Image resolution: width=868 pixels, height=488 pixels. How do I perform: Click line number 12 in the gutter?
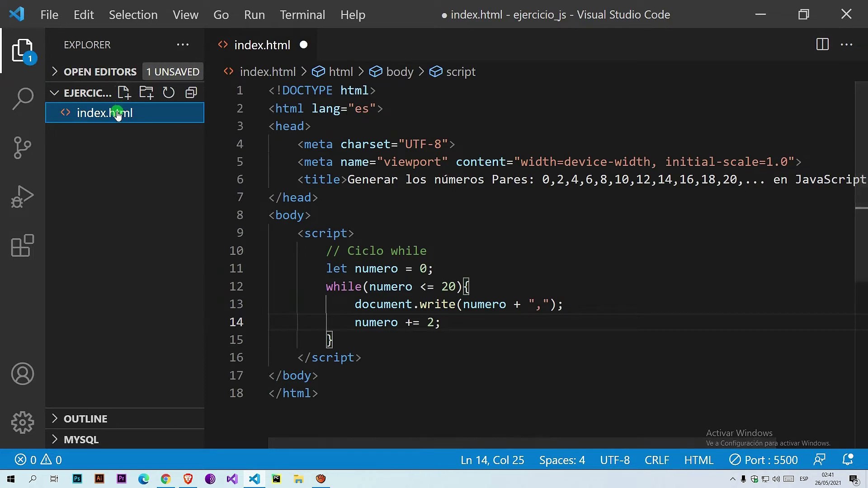(x=236, y=286)
